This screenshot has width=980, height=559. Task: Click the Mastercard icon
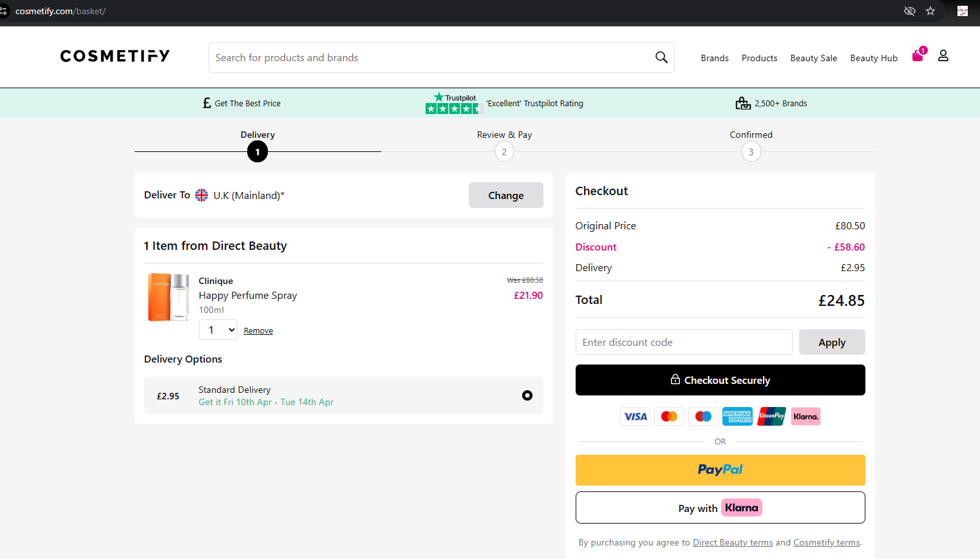669,417
